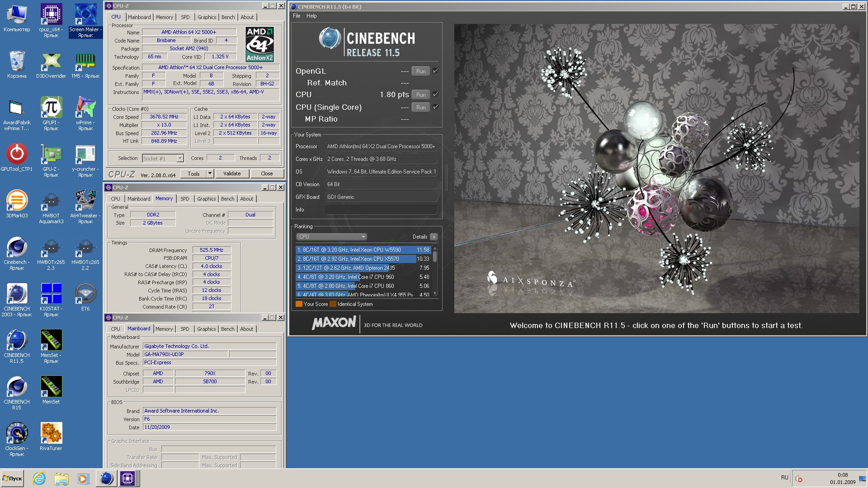Click the Your Score orange legend swatch
The width and height of the screenshot is (868, 488).
click(x=299, y=304)
